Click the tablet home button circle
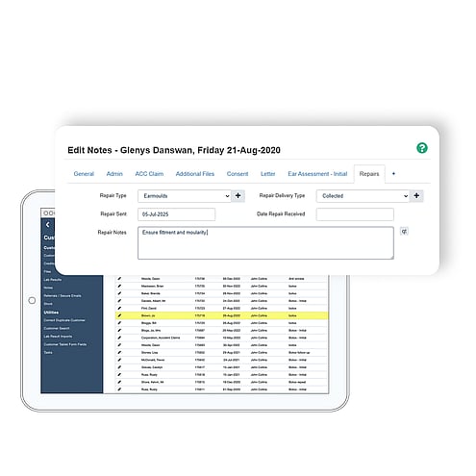 (32, 300)
